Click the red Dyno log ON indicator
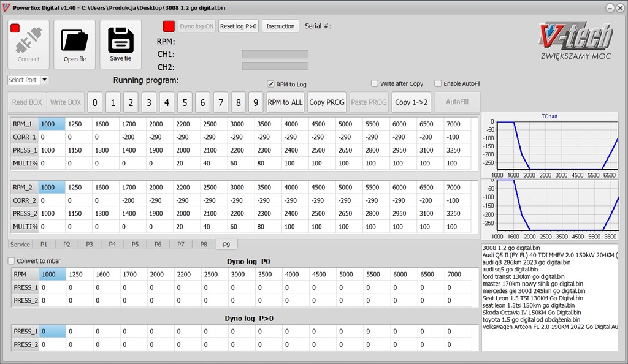 click(169, 26)
